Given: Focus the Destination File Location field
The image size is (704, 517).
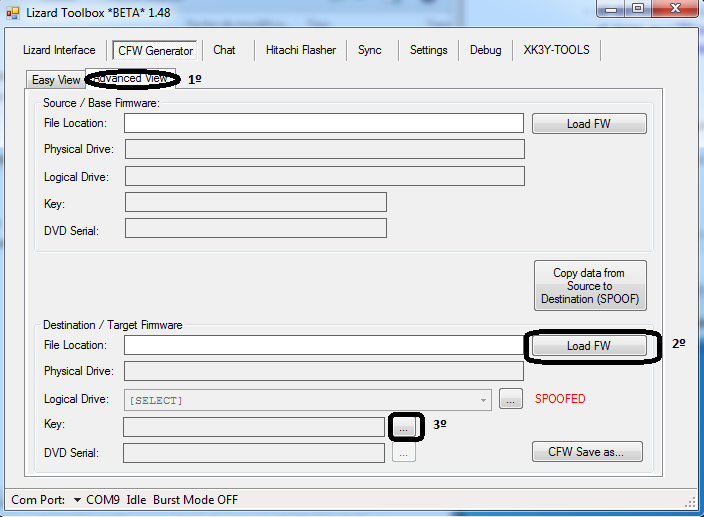Looking at the screenshot, I should click(x=324, y=345).
